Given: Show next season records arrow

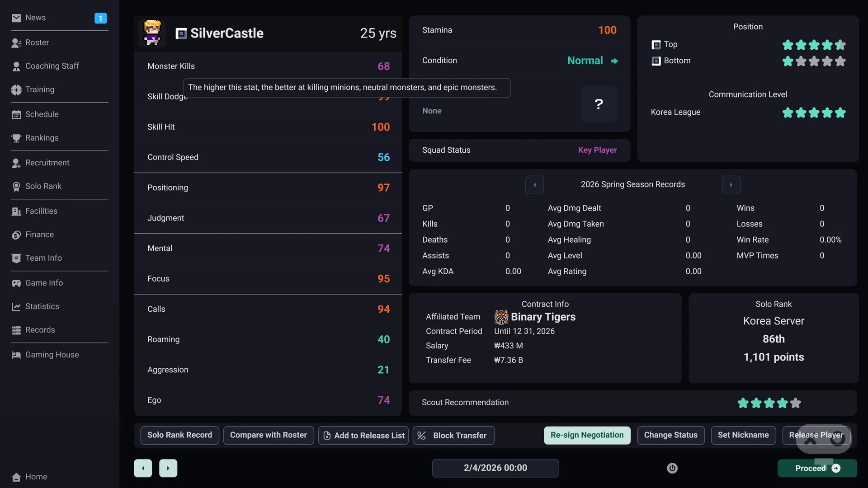Looking at the screenshot, I should (x=731, y=185).
